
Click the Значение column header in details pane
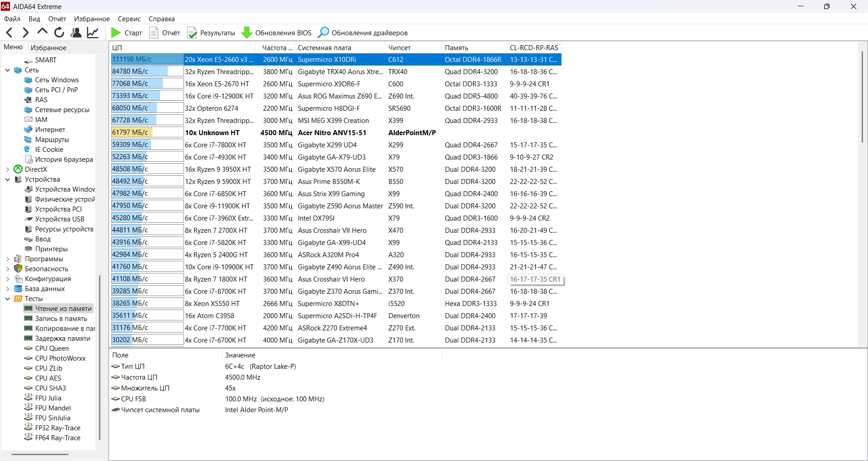pos(332,355)
